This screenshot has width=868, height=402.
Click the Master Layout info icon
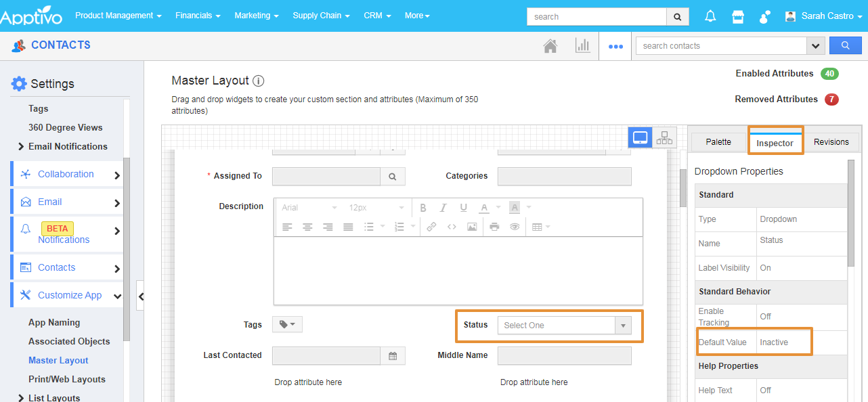tap(258, 81)
